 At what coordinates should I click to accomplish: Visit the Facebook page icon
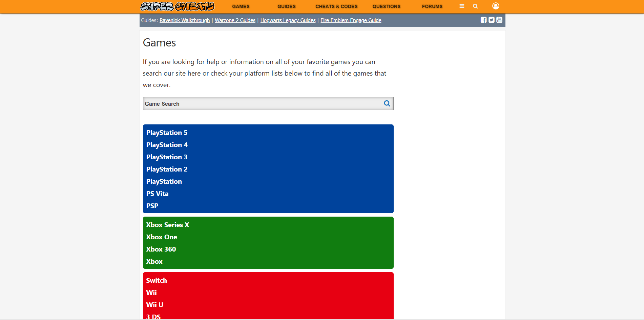(483, 20)
